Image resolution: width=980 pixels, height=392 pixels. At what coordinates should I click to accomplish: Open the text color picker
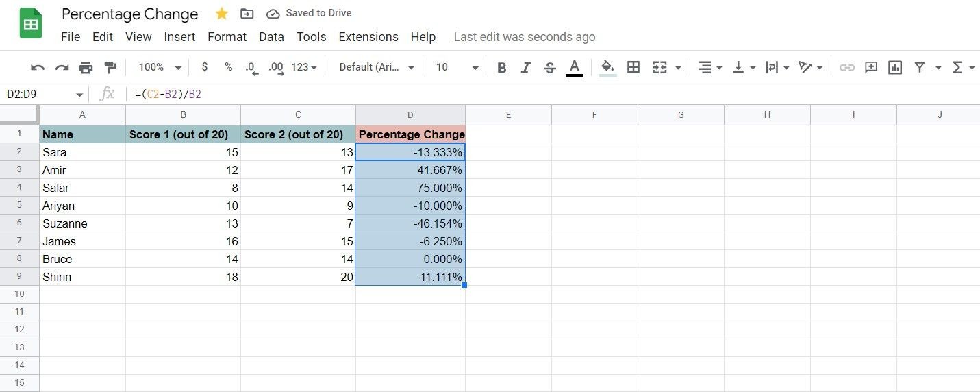[575, 67]
